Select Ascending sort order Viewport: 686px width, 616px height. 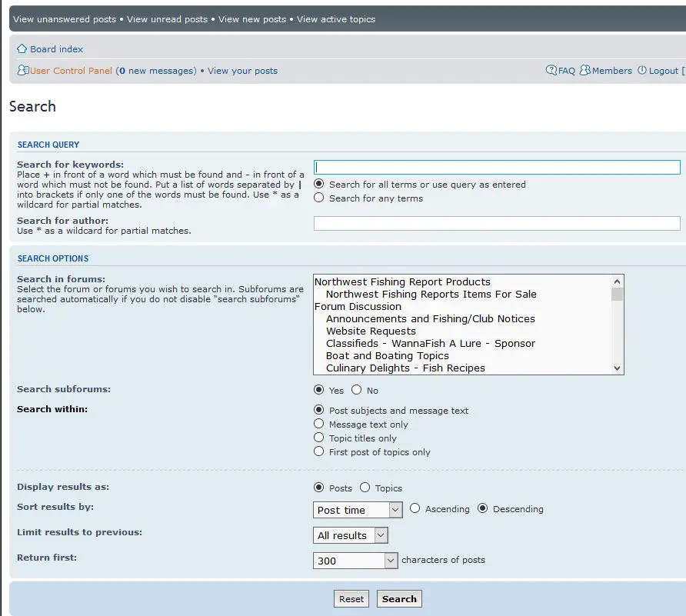[415, 509]
